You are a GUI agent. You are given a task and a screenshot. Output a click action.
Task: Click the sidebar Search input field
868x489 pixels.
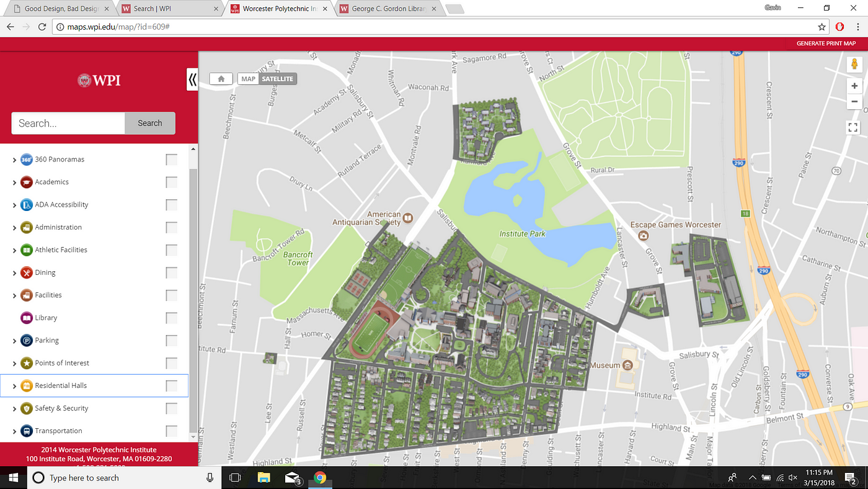click(68, 123)
